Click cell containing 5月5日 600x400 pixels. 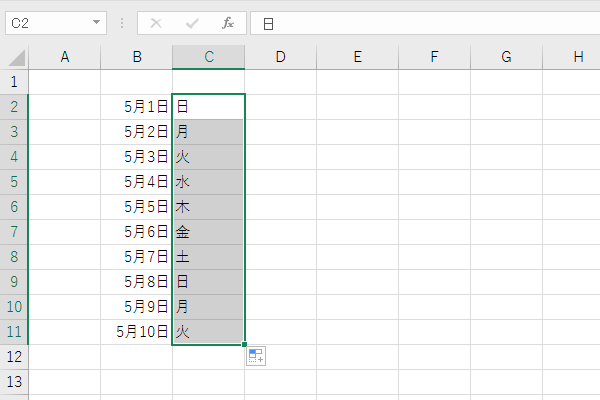(x=137, y=207)
